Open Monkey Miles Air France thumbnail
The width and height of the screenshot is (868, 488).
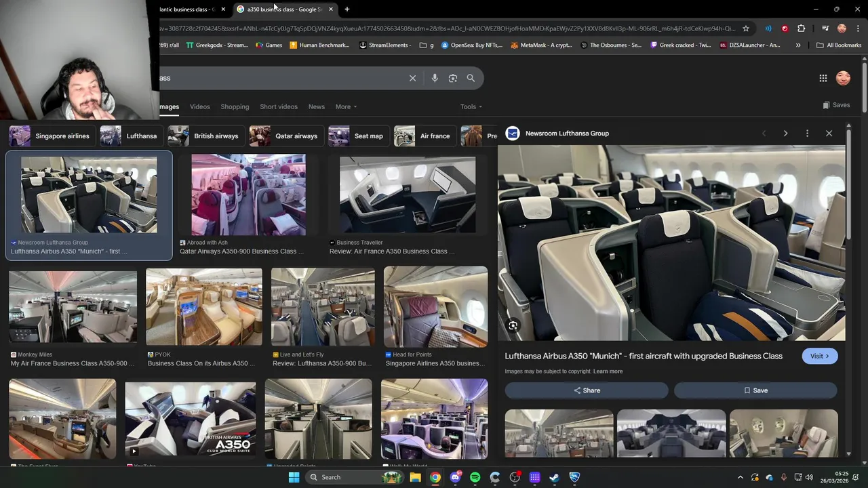click(x=73, y=307)
